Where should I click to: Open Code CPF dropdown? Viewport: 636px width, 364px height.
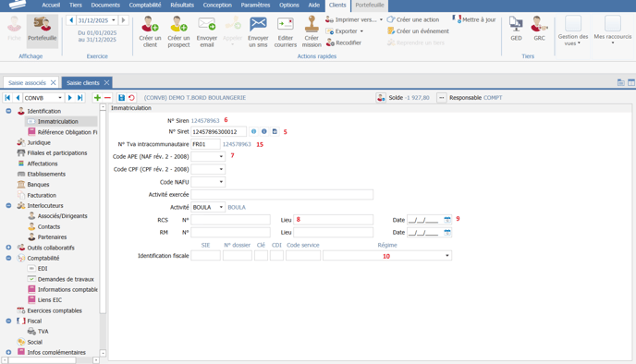click(221, 169)
